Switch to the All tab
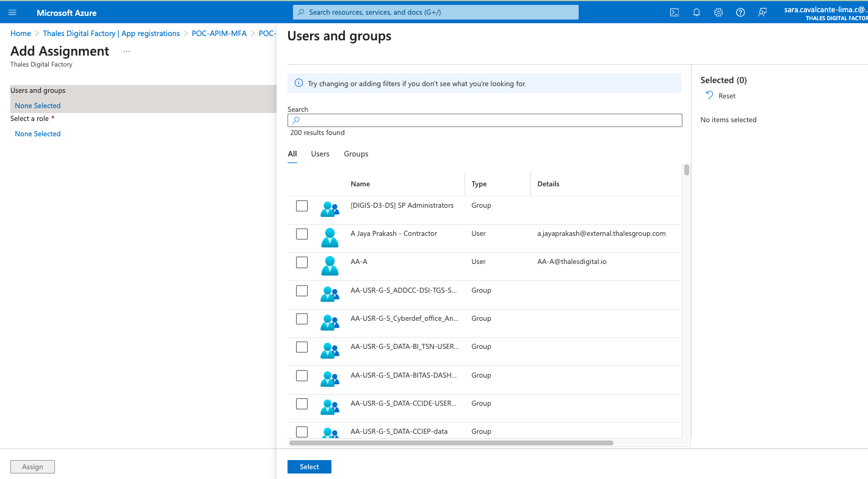The width and height of the screenshot is (868, 479). [292, 154]
